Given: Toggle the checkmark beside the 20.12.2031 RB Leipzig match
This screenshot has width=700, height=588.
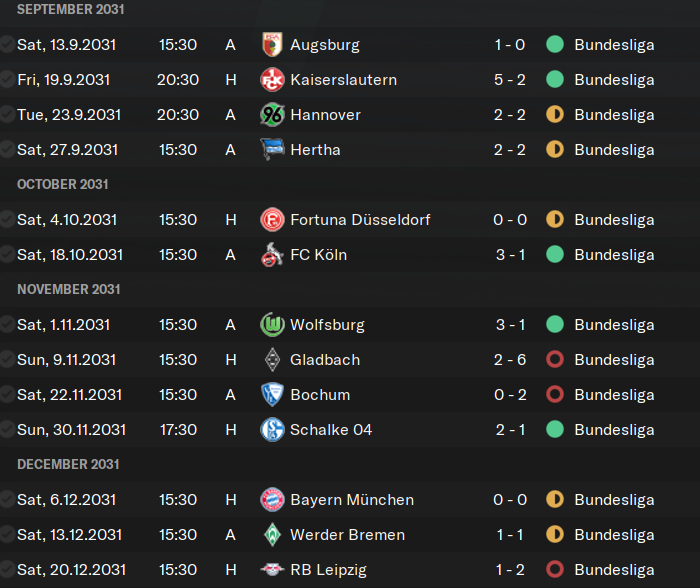Looking at the screenshot, I should (6, 569).
